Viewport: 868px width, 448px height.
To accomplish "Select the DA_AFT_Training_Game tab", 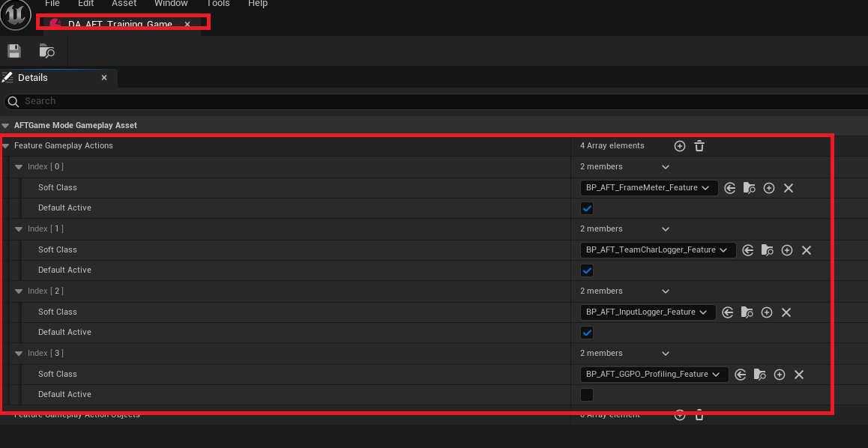I will [x=120, y=23].
